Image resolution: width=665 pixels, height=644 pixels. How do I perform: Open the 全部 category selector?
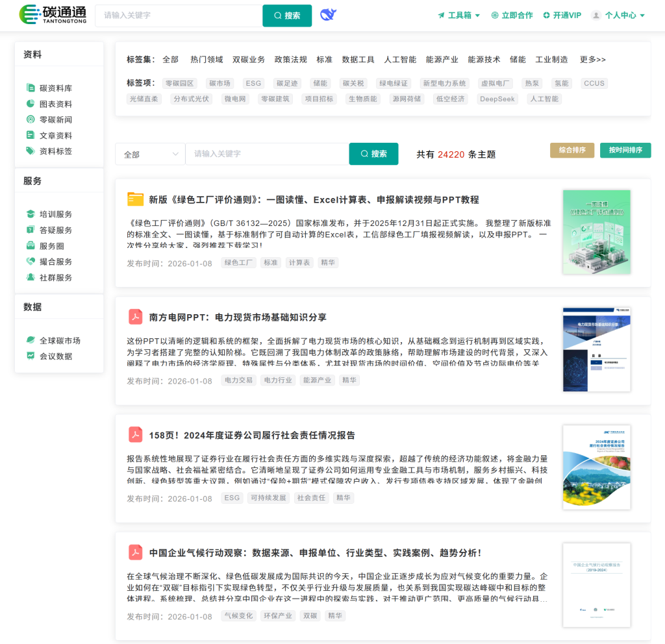(149, 154)
